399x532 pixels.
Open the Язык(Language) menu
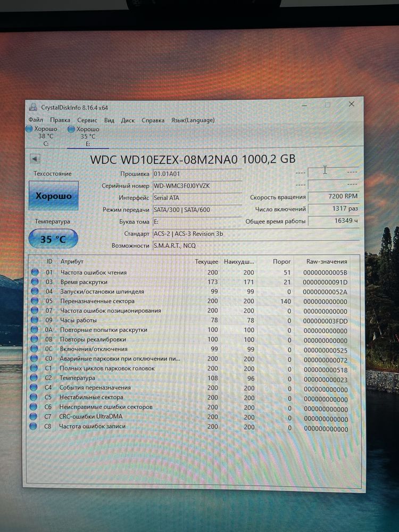click(193, 120)
